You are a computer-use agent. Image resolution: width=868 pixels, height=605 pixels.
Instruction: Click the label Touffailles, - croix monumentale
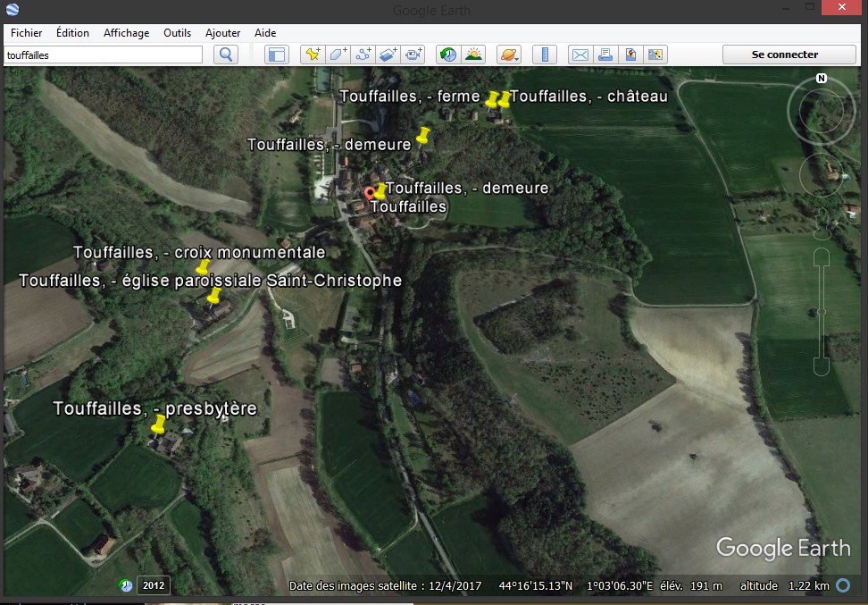199,253
